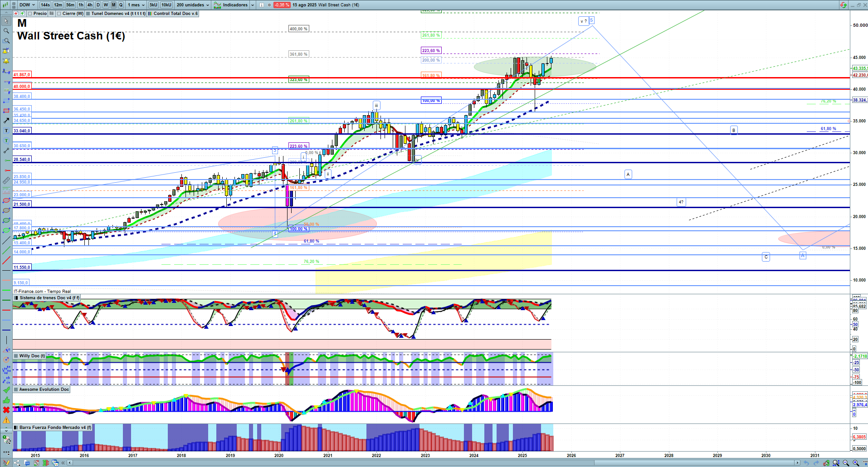The width and height of the screenshot is (868, 467).
Task: Click the Indicadores button
Action: pos(231,5)
